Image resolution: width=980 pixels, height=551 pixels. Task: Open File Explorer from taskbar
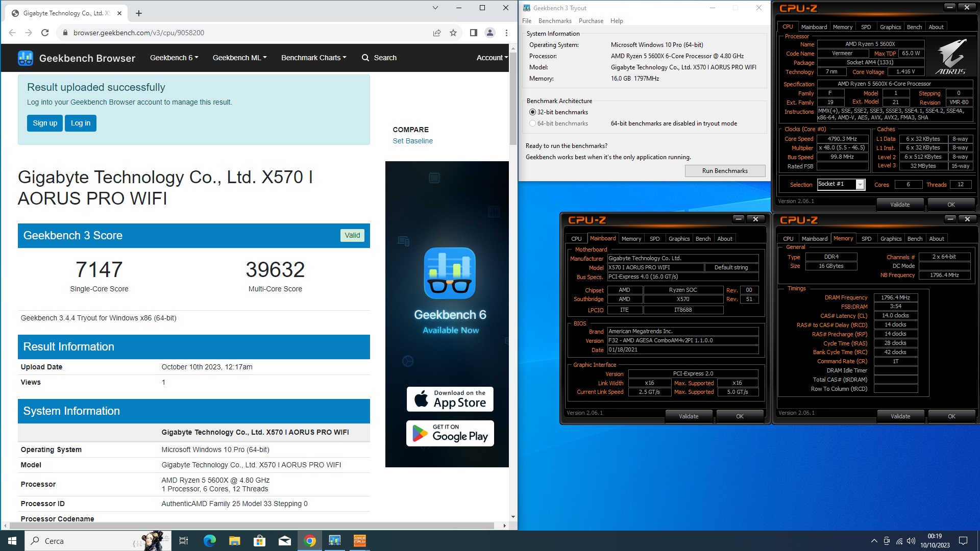pos(234,541)
